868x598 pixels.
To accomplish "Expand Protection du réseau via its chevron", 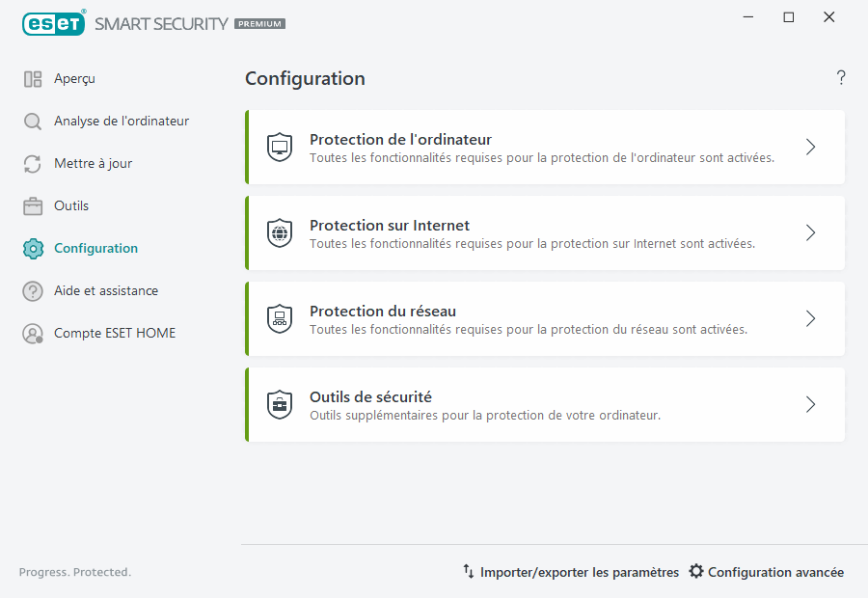I will [810, 318].
